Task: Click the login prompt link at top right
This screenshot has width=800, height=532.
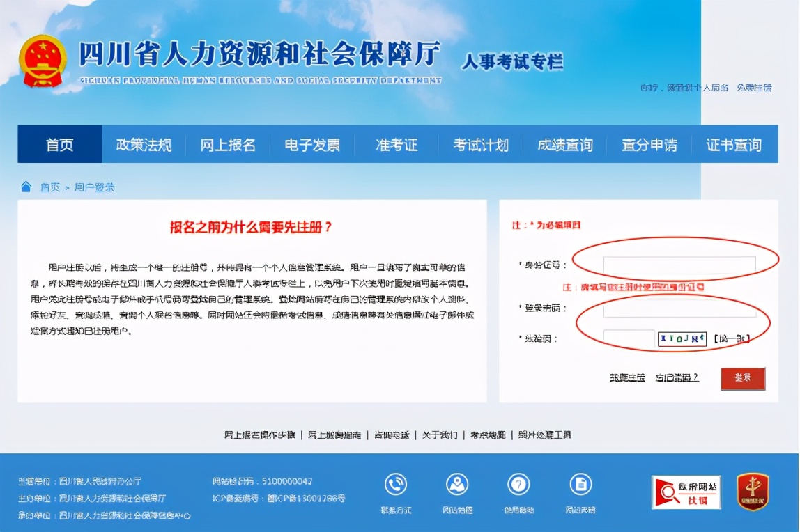Action: point(684,88)
